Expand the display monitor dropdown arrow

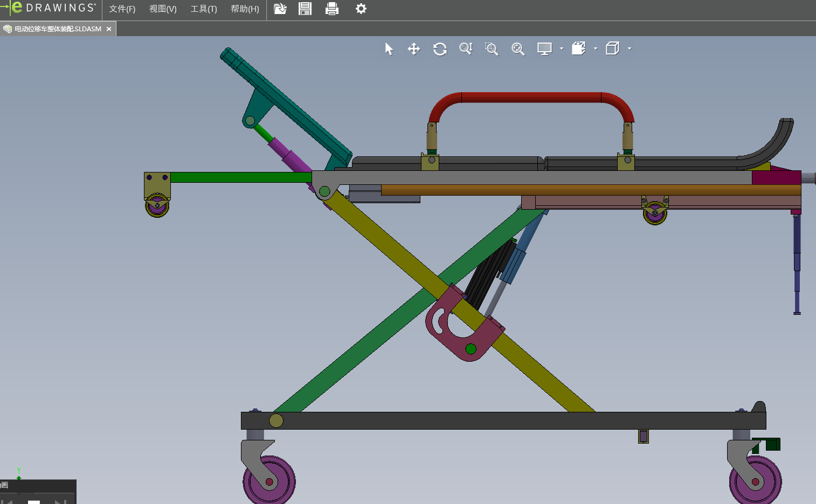point(562,49)
